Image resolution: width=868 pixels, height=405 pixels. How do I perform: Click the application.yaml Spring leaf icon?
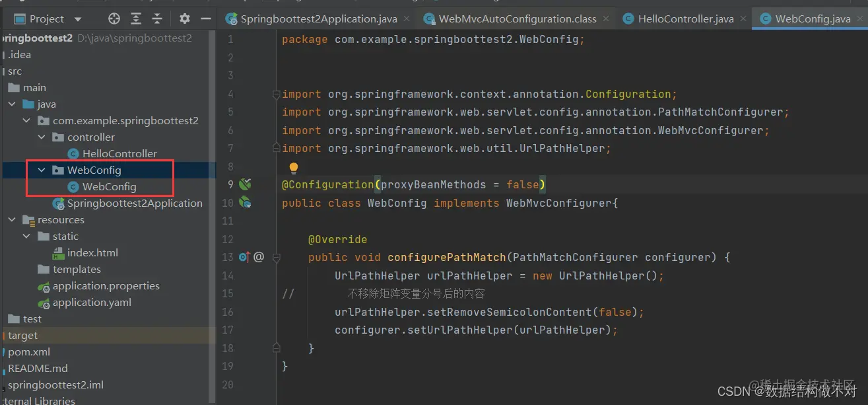click(x=44, y=303)
